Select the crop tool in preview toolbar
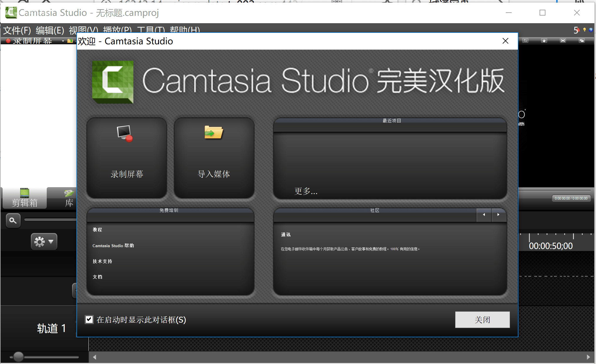Image resolution: width=596 pixels, height=364 pixels. point(525,41)
